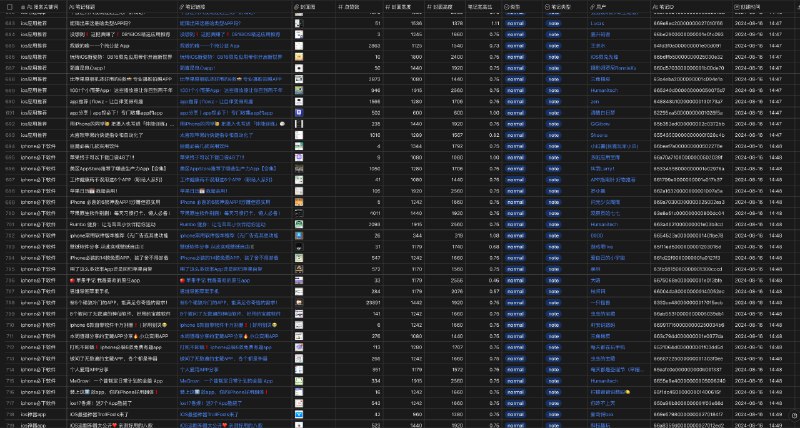800x428 pixels.
Task: Select the normal tag in zim row
Action: pyautogui.click(x=515, y=102)
